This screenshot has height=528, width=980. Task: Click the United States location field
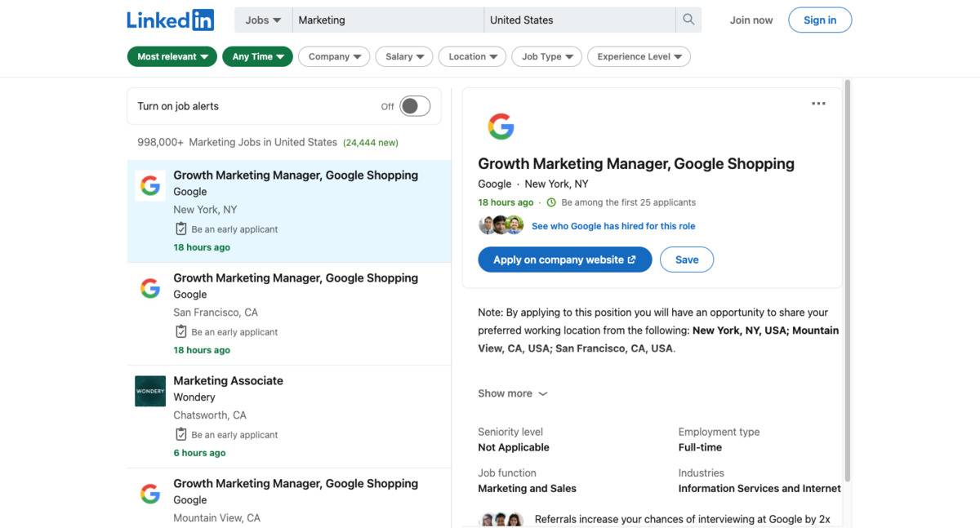point(580,20)
